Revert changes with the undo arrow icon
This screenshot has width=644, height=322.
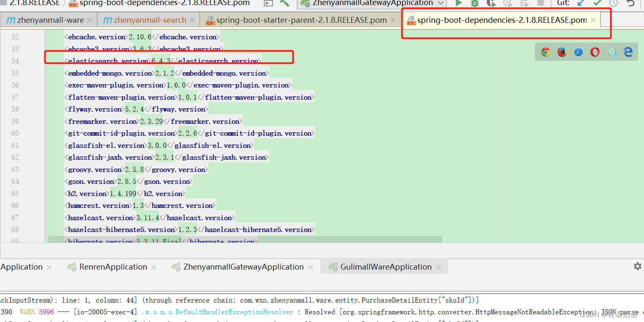point(630,3)
